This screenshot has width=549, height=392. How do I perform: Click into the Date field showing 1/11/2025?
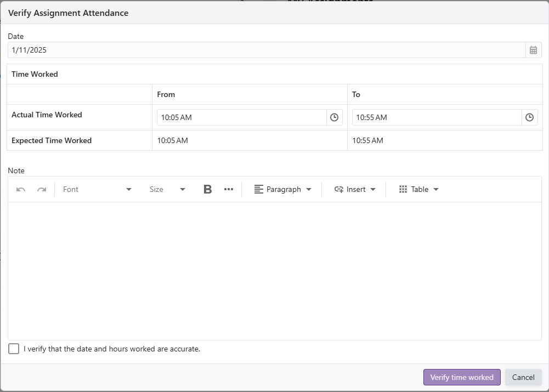(266, 50)
